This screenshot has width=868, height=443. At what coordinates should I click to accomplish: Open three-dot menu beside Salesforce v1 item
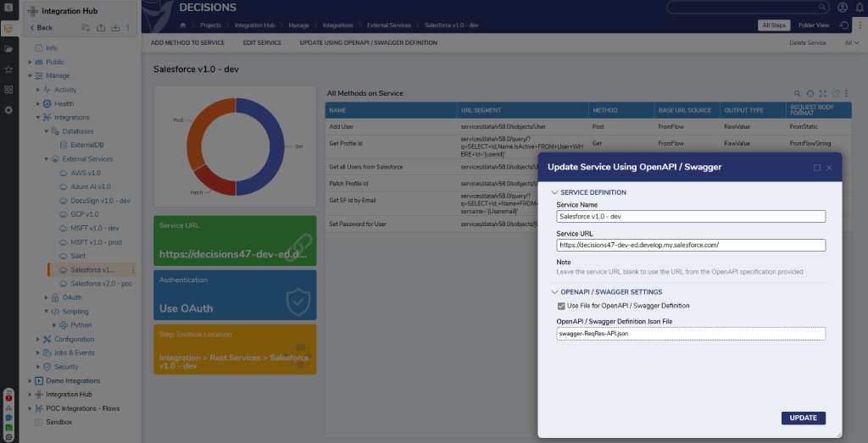[133, 270]
